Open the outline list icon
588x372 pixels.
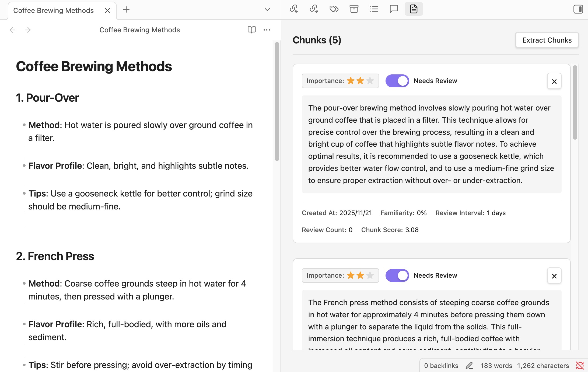(374, 9)
